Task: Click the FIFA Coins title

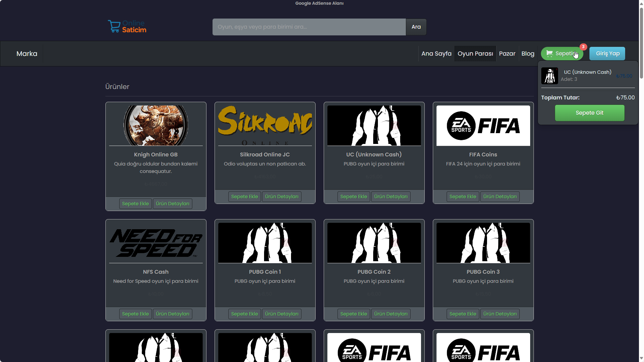Action: click(483, 154)
